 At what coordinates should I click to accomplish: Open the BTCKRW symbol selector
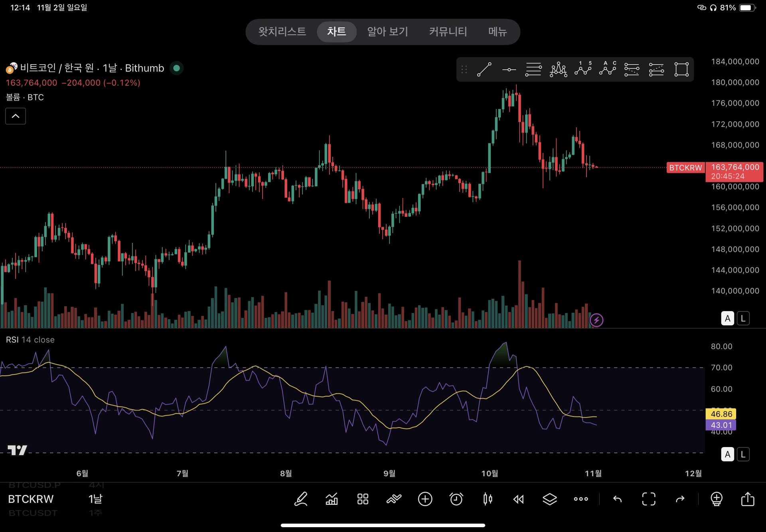tap(31, 499)
